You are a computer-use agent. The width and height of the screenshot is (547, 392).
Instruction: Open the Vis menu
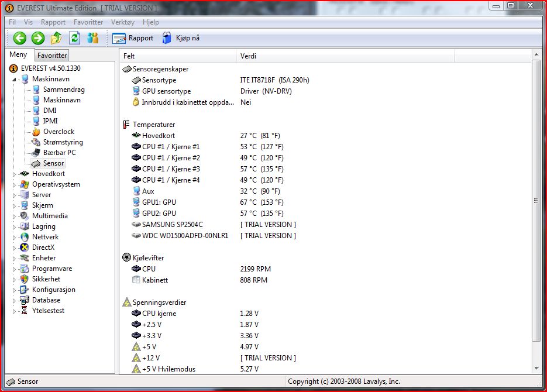[28, 22]
